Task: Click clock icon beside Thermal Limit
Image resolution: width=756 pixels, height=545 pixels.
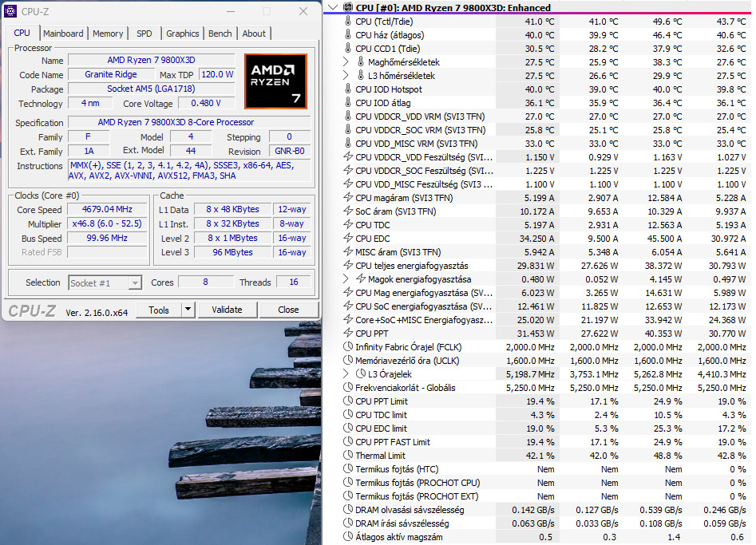Action: coord(347,455)
